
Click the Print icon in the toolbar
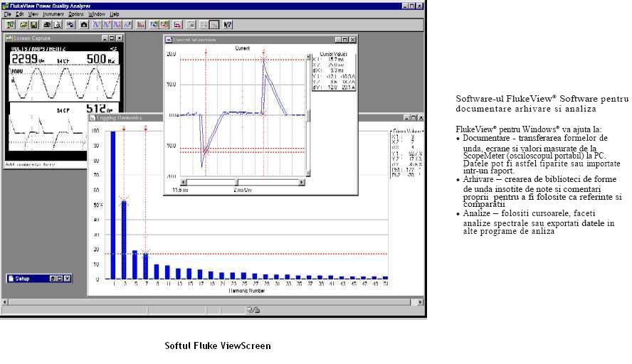click(x=47, y=25)
